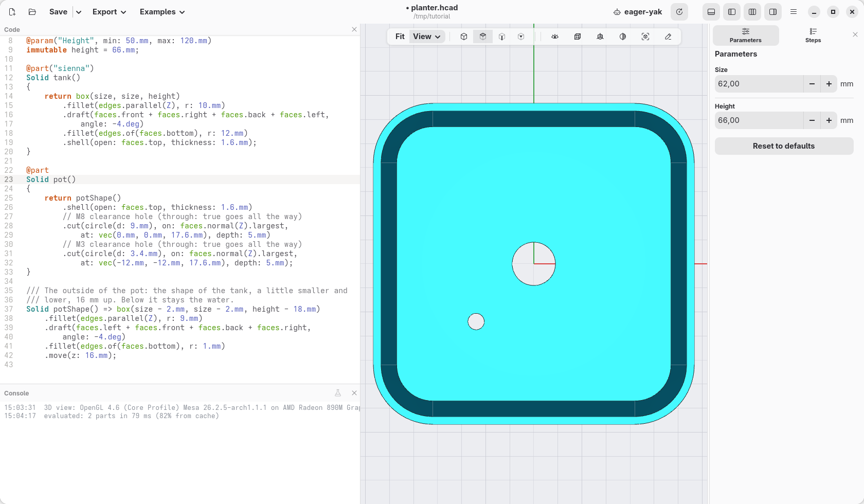Click the auto-reload icon beside eager-yak
The image size is (864, 504).
point(679,12)
